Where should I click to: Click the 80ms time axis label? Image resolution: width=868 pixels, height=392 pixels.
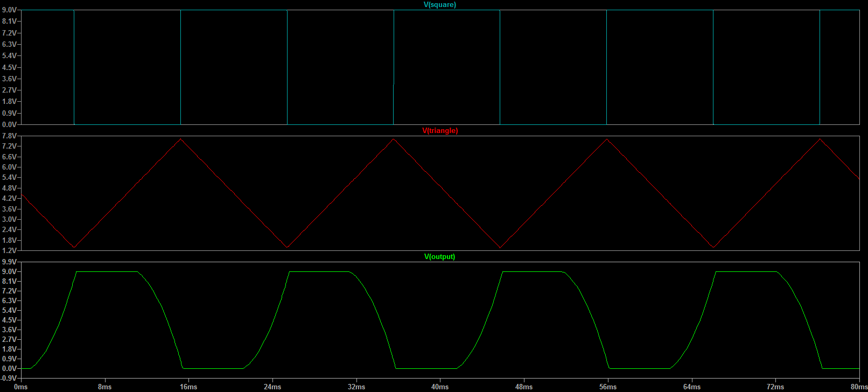[858, 387]
